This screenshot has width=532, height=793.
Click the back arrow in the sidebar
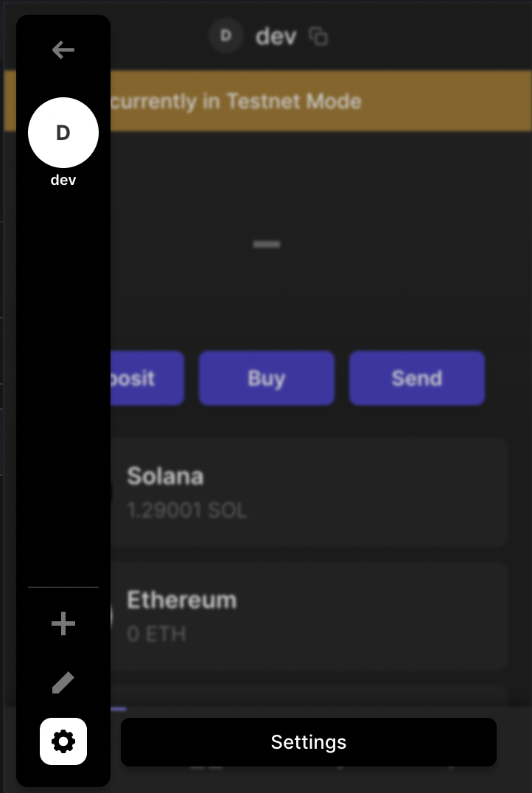63,49
